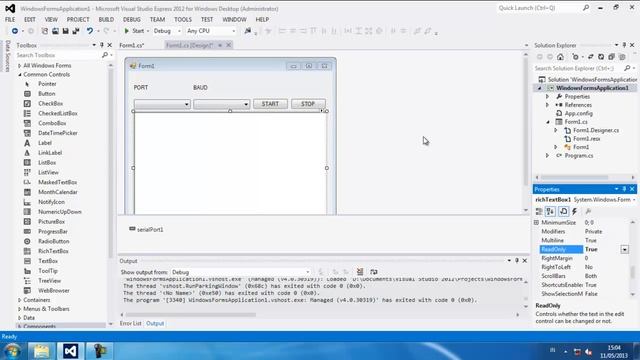Pick the ComboBox control in Toolbox

[52, 123]
